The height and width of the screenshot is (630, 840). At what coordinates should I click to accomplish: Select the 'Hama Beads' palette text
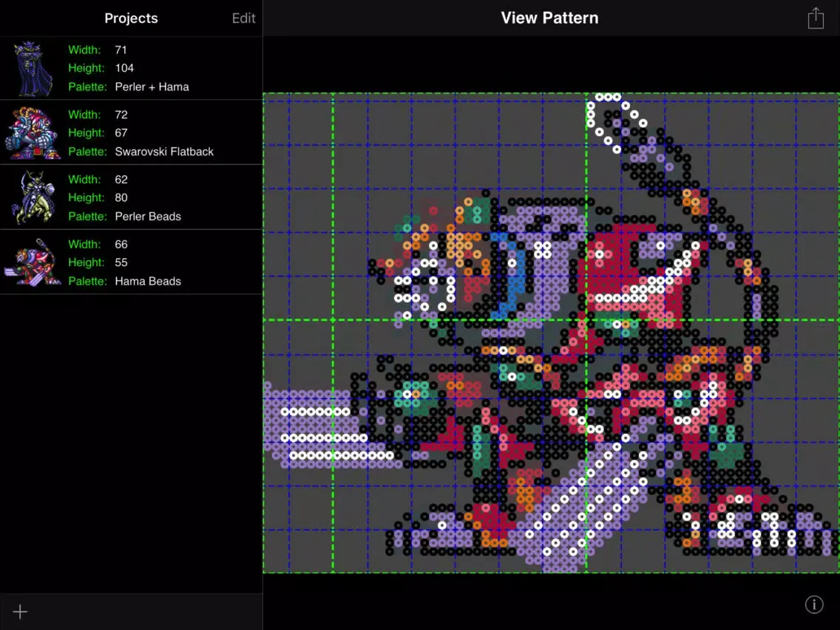tap(148, 281)
